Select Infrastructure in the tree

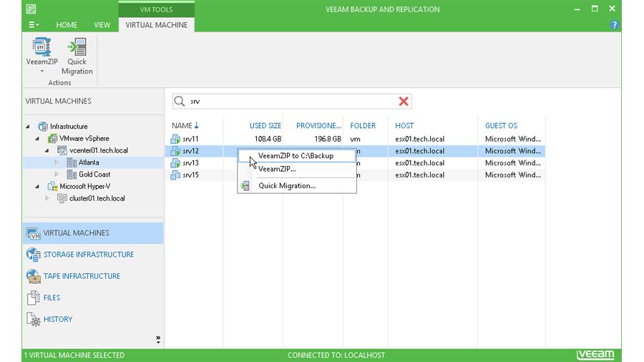(69, 127)
